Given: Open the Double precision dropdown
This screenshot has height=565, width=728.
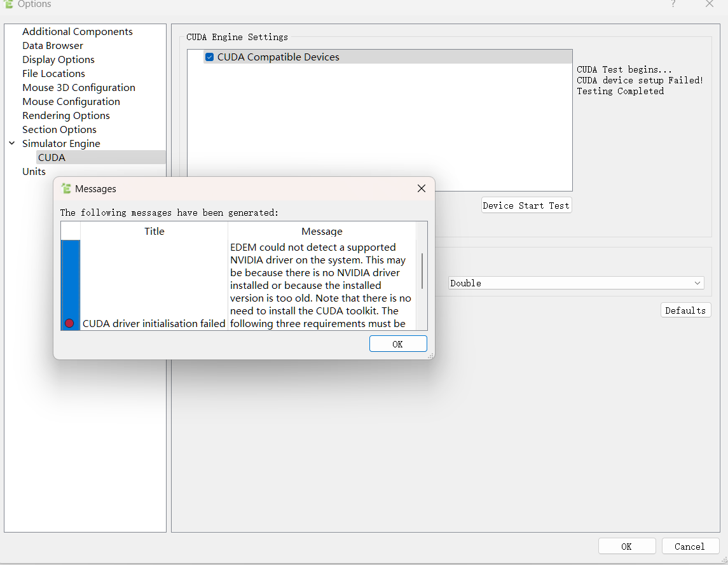Looking at the screenshot, I should (x=575, y=283).
